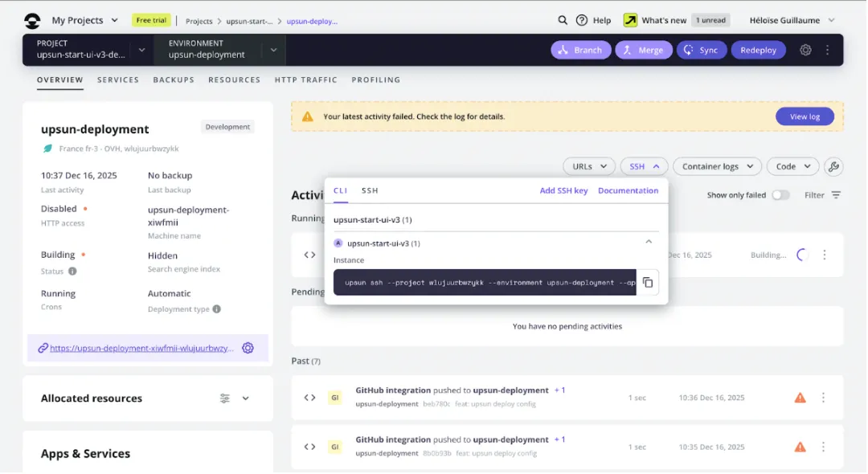
Task: Click the search icon in the top bar
Action: click(563, 19)
